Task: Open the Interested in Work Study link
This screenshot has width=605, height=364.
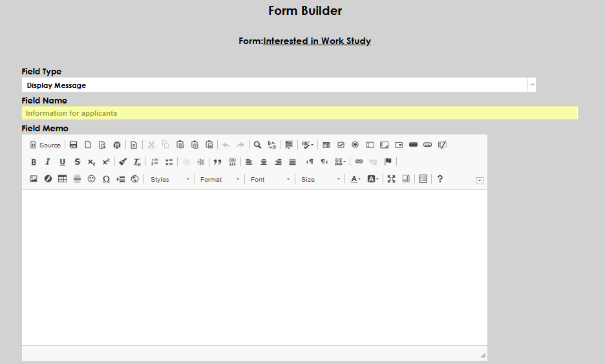Action: click(x=317, y=41)
